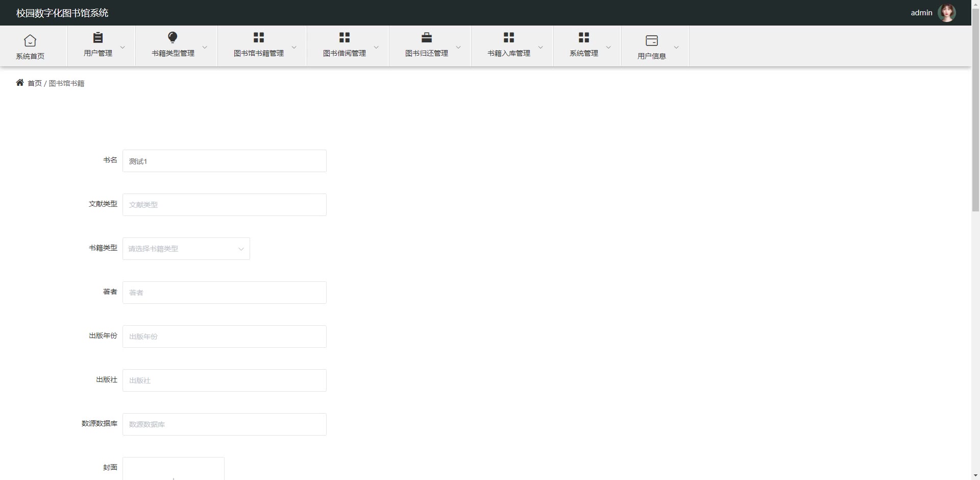
Task: Open the 书籍入库管理 menu label
Action: click(x=509, y=53)
